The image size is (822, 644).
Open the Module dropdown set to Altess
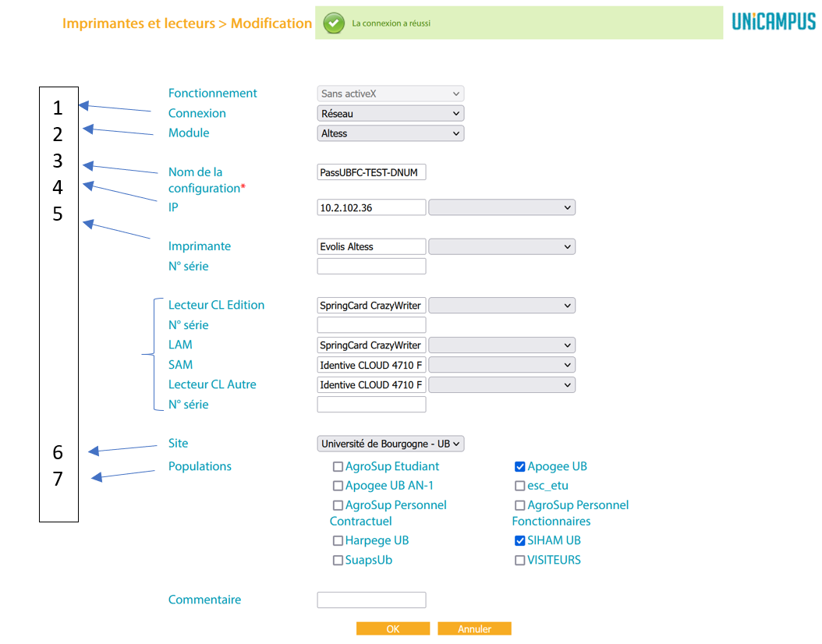click(391, 133)
